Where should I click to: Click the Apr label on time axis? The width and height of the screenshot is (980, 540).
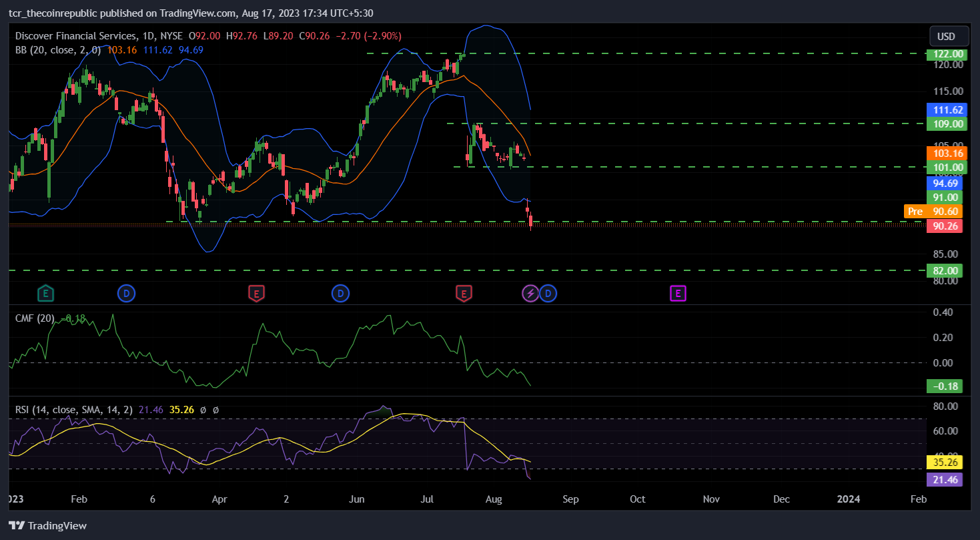tap(219, 499)
